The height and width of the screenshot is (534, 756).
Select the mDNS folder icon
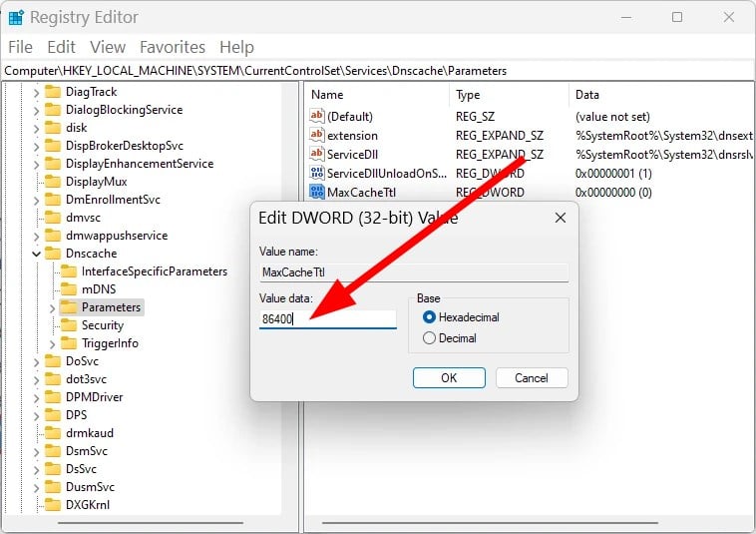pos(69,288)
